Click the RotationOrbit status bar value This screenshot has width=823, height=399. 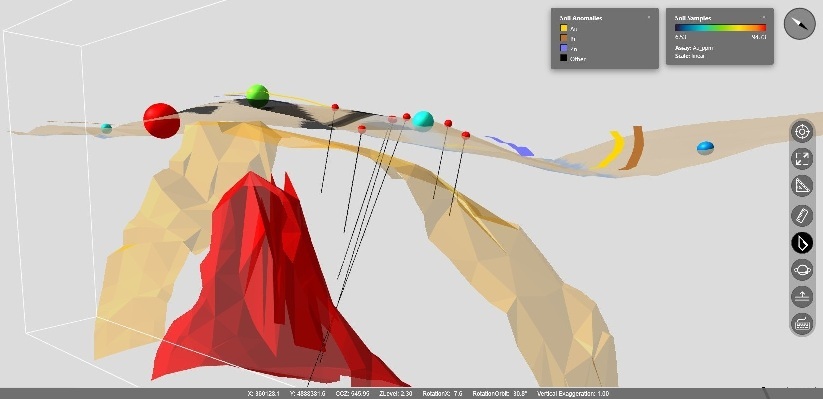coord(499,393)
